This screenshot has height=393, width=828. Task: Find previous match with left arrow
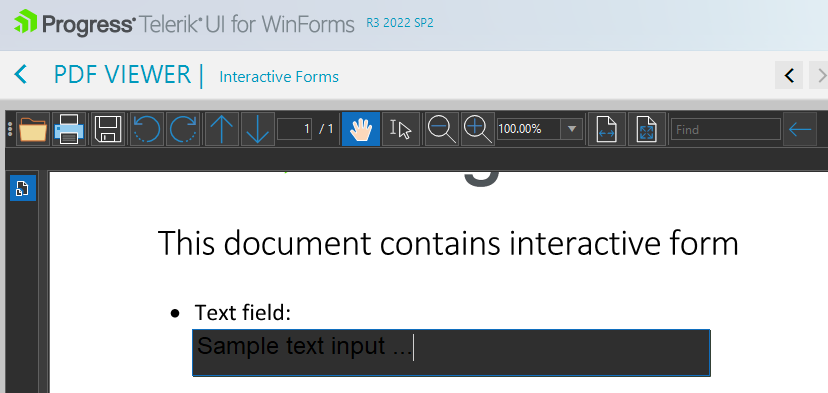click(x=800, y=129)
